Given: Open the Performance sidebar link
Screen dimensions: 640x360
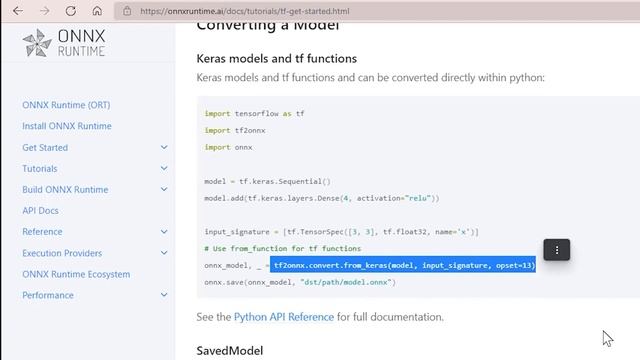Looking at the screenshot, I should (x=48, y=295).
